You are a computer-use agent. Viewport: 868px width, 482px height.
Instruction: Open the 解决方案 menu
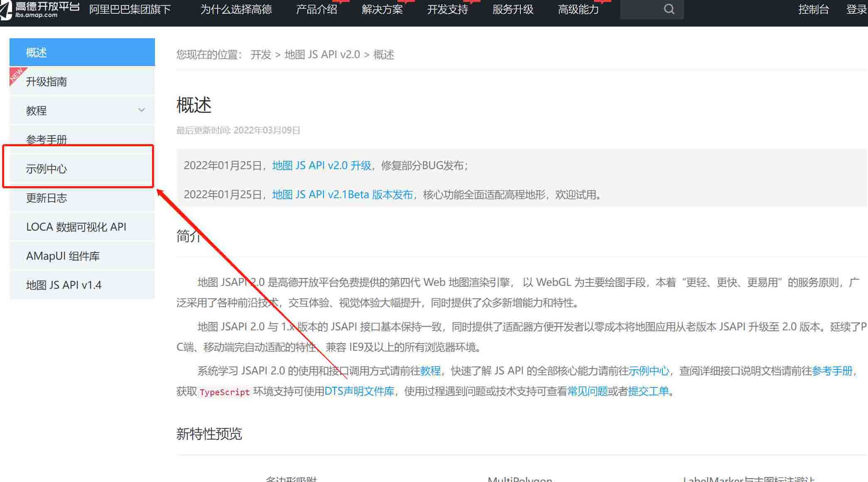pos(382,9)
